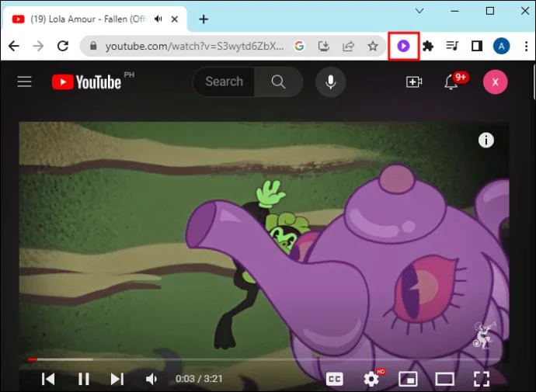
Task: Switch to theater mode
Action: [444, 379]
